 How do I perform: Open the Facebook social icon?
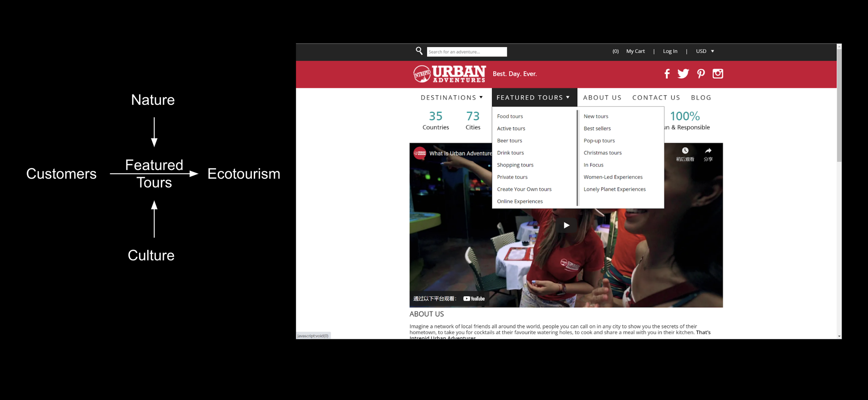tap(667, 74)
